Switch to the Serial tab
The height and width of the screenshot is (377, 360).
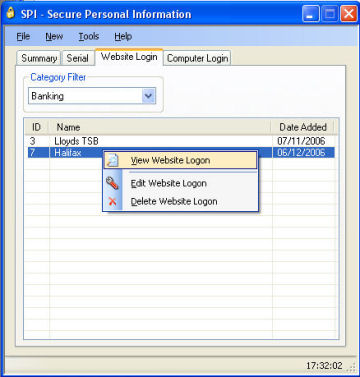pos(77,58)
